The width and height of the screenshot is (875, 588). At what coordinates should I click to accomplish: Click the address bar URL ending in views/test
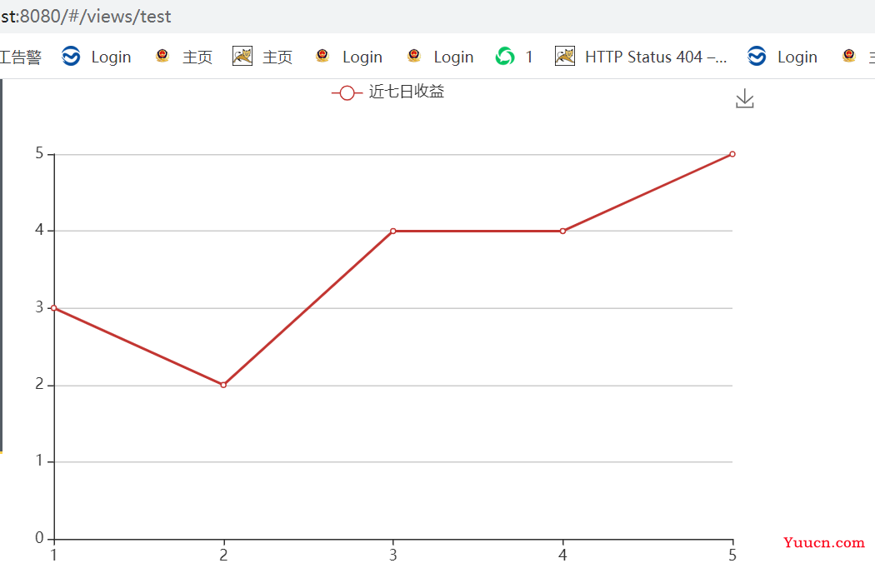tap(86, 16)
